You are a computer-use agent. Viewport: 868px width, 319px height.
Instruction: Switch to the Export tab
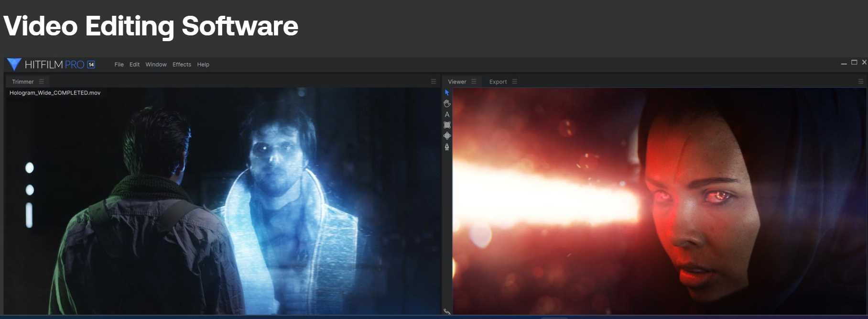pos(498,82)
